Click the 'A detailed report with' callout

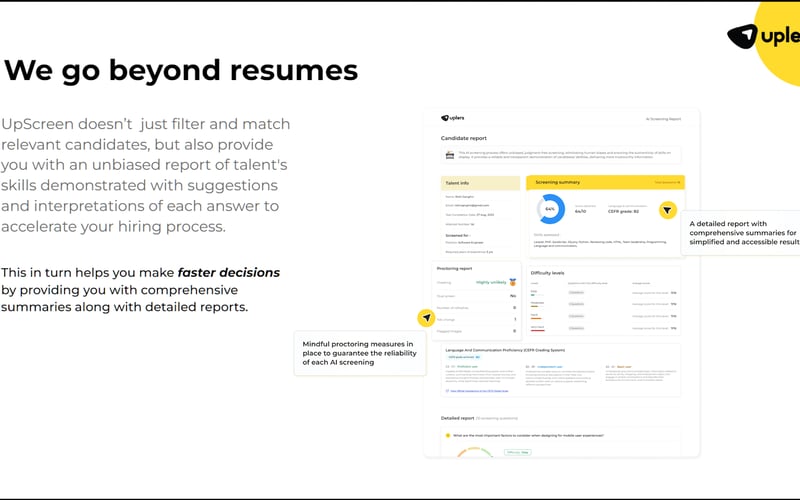pos(741,233)
